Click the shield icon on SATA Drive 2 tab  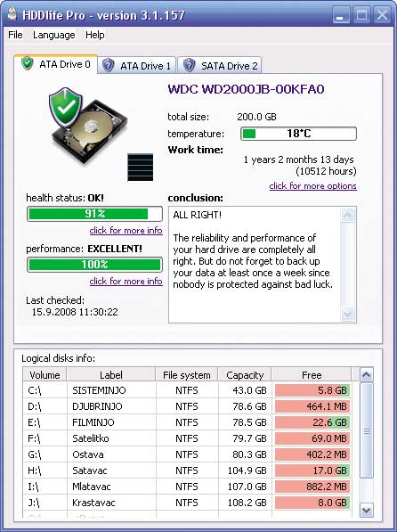point(189,65)
